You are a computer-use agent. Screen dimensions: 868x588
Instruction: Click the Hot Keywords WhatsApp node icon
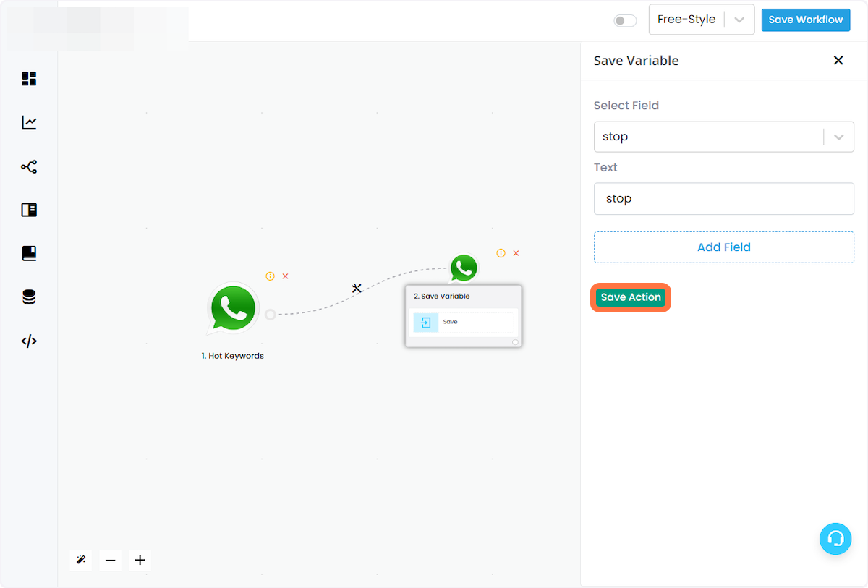[233, 309]
